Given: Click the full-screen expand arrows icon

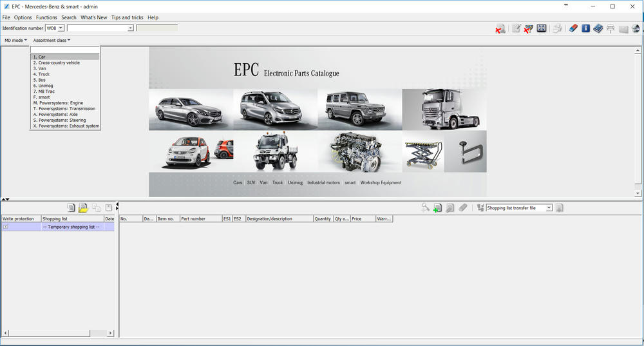Looking at the screenshot, I should coord(542,28).
